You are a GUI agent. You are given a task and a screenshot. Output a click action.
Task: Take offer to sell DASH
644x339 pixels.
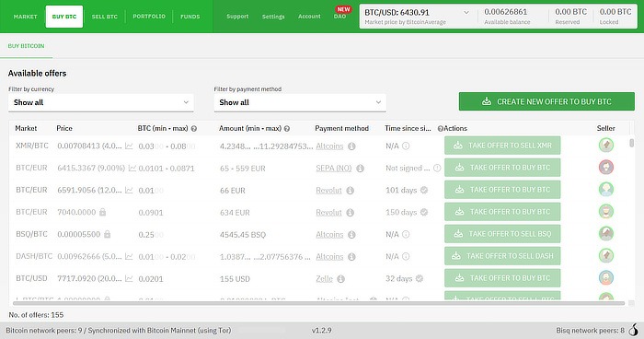(502, 256)
